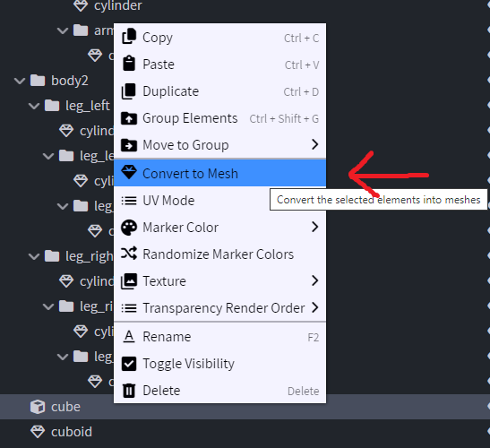The width and height of the screenshot is (490, 448).
Task: Click the Paste clipboard icon
Action: [x=129, y=64]
